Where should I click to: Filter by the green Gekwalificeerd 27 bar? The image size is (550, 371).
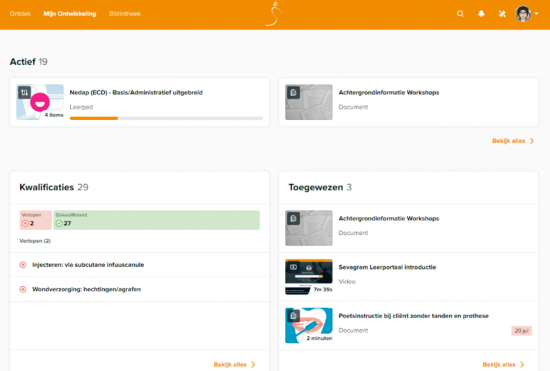[x=156, y=220]
